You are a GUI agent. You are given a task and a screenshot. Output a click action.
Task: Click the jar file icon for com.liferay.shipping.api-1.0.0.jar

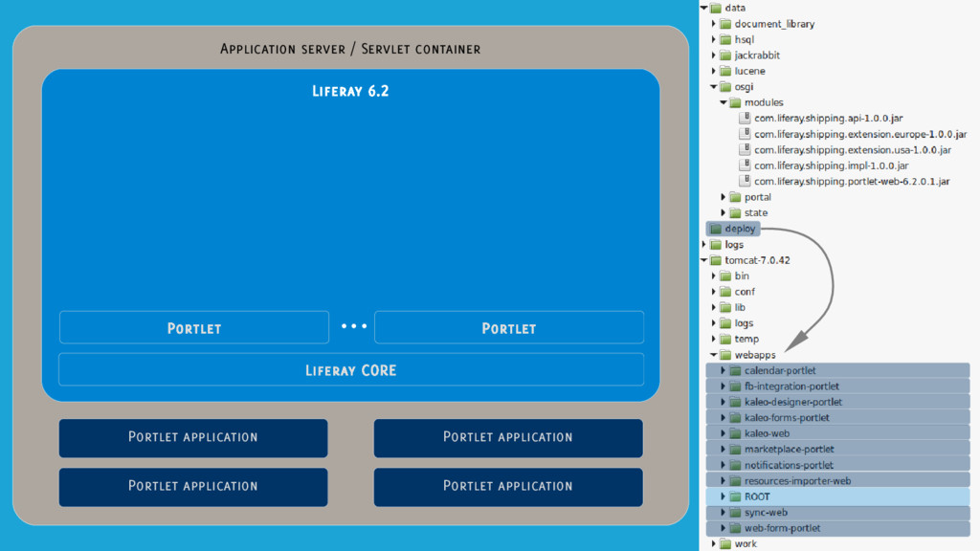[x=745, y=119]
